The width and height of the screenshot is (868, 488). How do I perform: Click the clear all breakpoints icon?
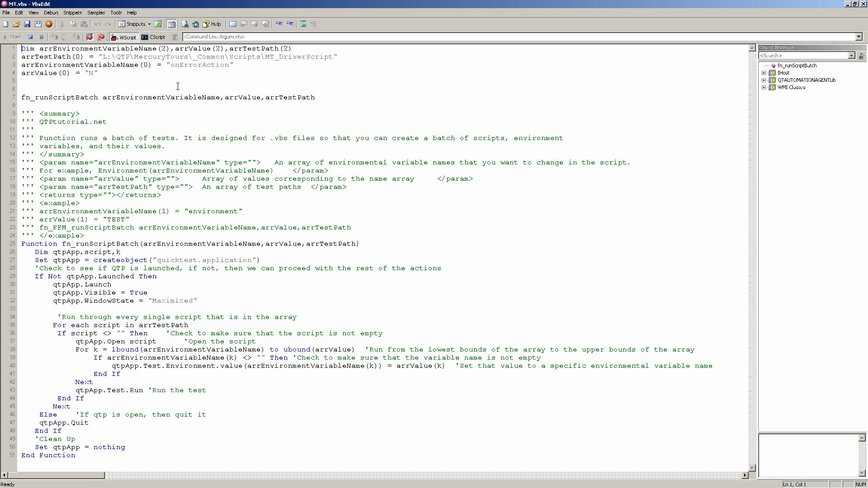tap(101, 37)
